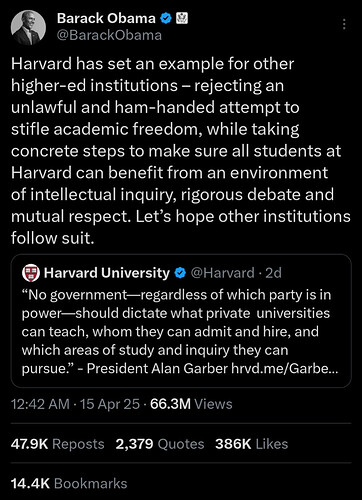This screenshot has height=500, width=362.
Task: Click the Harvard University verified badge
Action: point(180,273)
